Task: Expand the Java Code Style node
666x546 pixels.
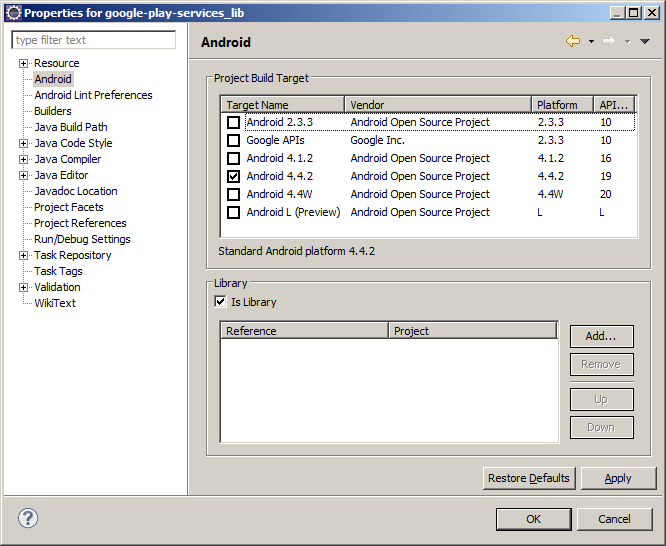Action: (x=23, y=143)
